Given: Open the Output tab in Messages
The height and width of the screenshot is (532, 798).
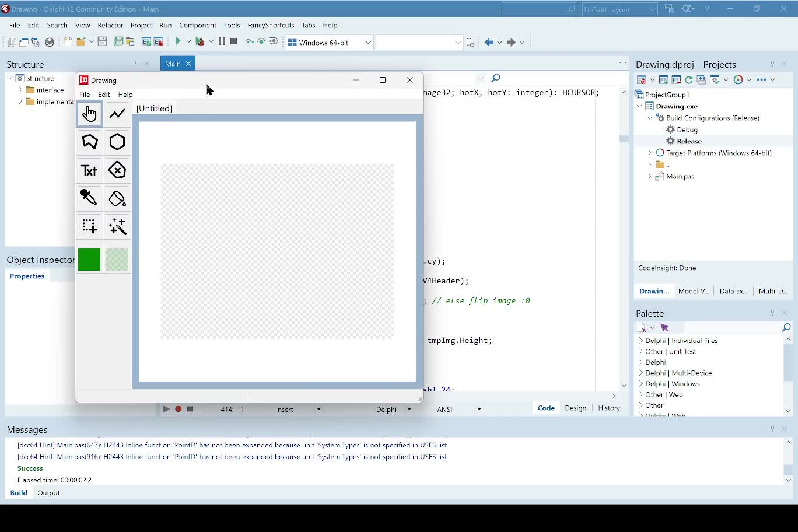Looking at the screenshot, I should pos(48,493).
